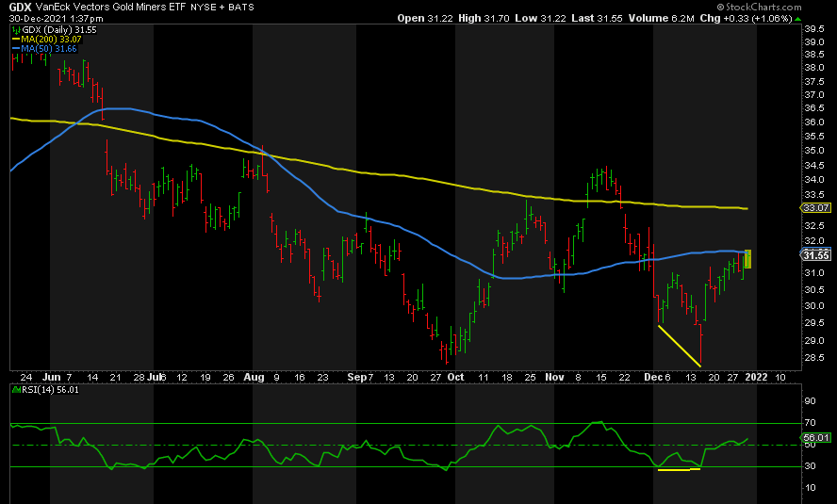Click the GDX (Daily) 31.55 legend entry

point(54,30)
